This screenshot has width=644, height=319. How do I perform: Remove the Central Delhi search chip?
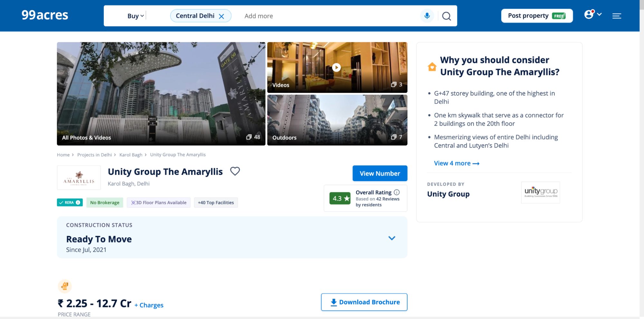221,16
